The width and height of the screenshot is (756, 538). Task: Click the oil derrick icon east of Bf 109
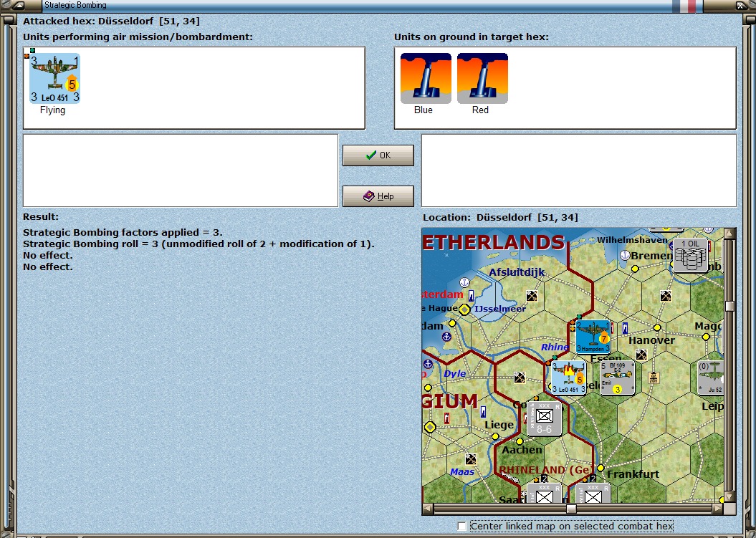(654, 378)
